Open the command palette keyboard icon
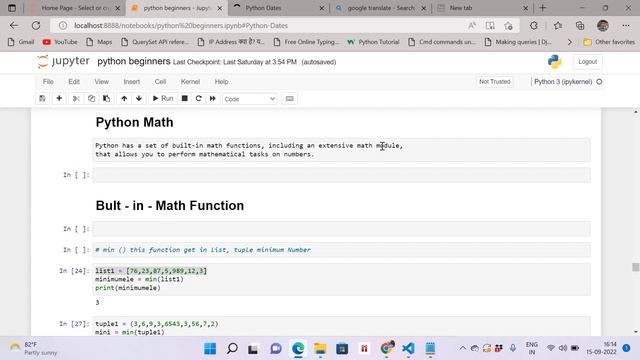Viewport: 640px width, 360px height. click(x=289, y=99)
